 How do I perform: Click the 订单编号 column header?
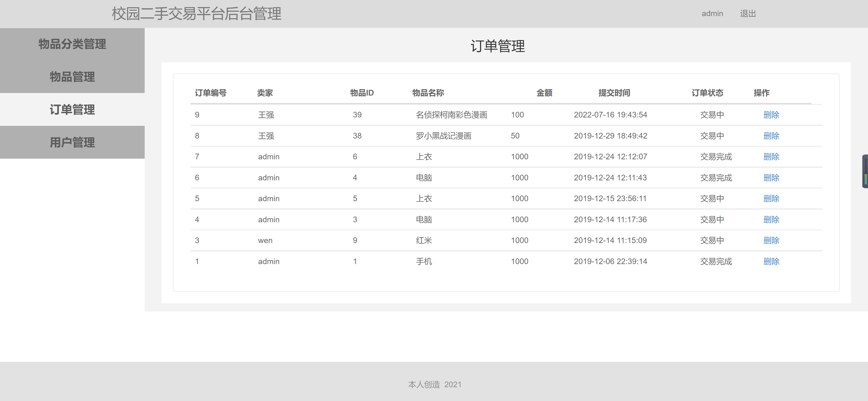(x=211, y=93)
